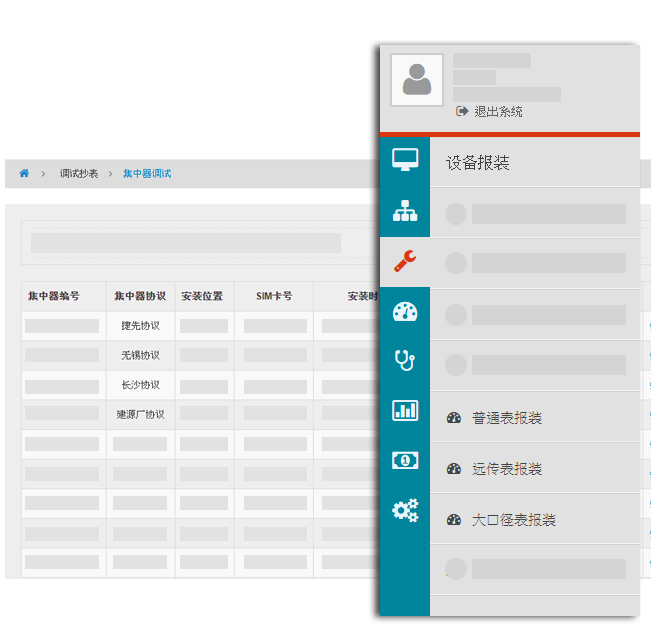Click the user avatar picture

pos(417,80)
